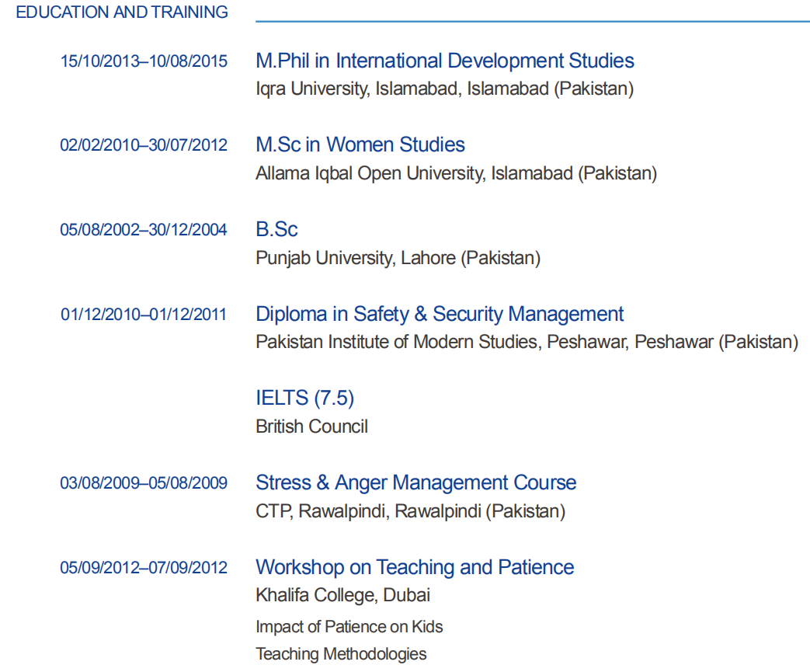Click the Workshop on Teaching and Patience title

point(415,567)
